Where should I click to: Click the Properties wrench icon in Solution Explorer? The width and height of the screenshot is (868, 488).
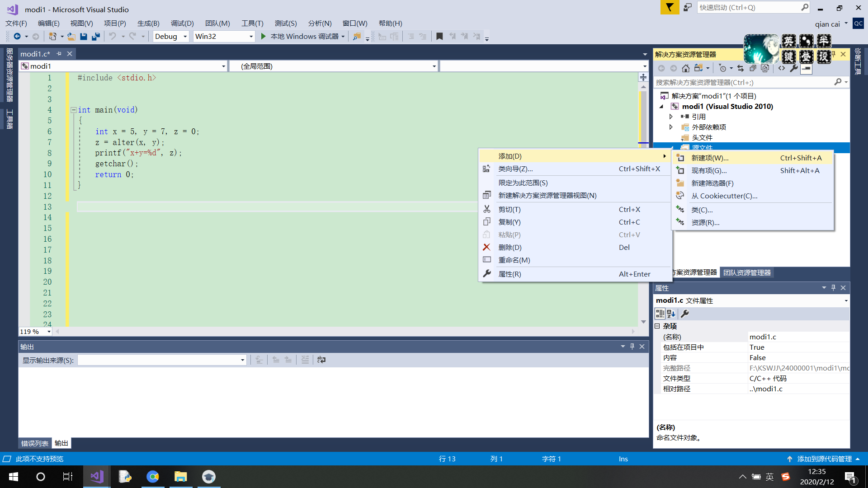794,68
